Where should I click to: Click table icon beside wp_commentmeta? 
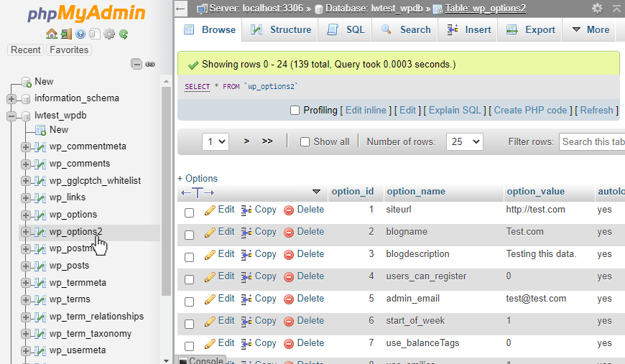(x=40, y=147)
